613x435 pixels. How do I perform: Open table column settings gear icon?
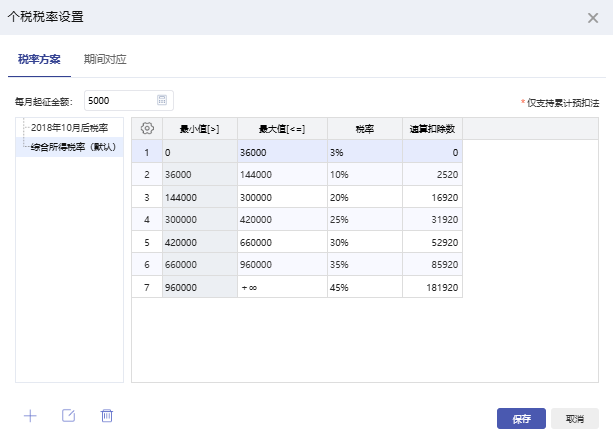click(x=147, y=128)
